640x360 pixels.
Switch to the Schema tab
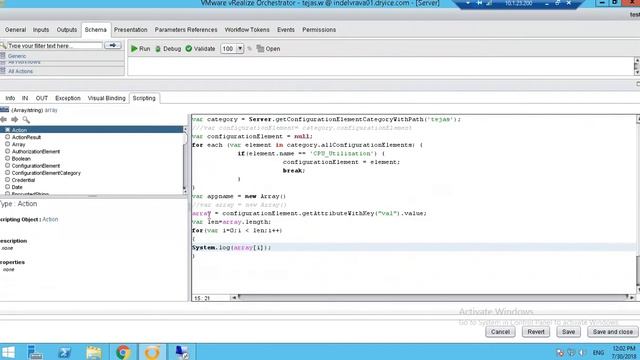[x=96, y=30]
